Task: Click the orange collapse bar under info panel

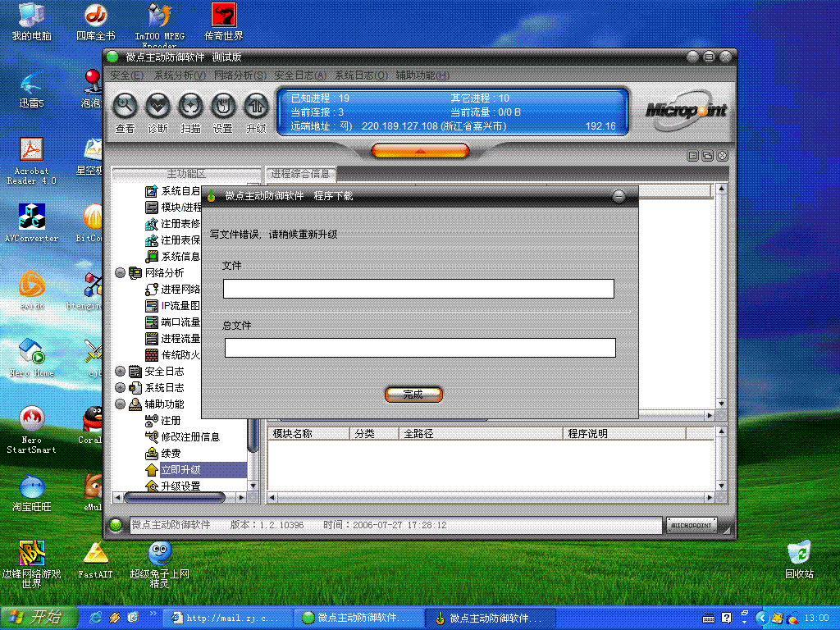Action: [420, 151]
